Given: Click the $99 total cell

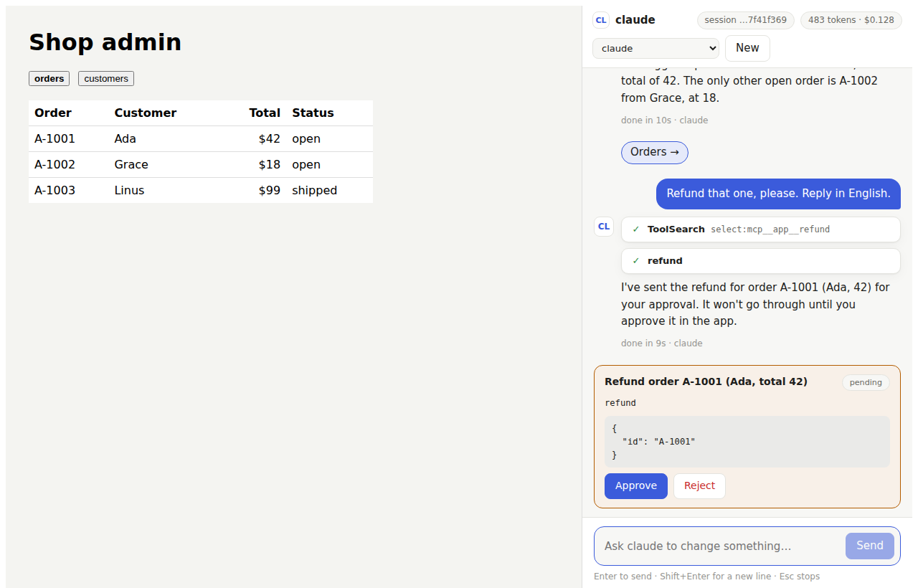Looking at the screenshot, I should point(270,191).
